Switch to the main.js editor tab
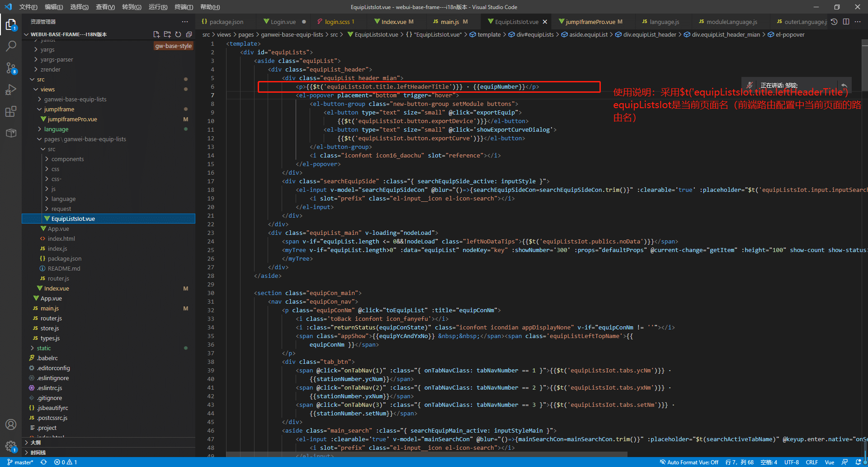This screenshot has width=868, height=467. point(449,22)
